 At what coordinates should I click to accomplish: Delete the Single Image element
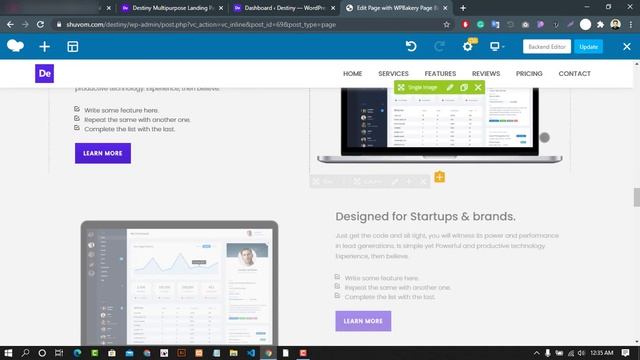click(x=478, y=87)
